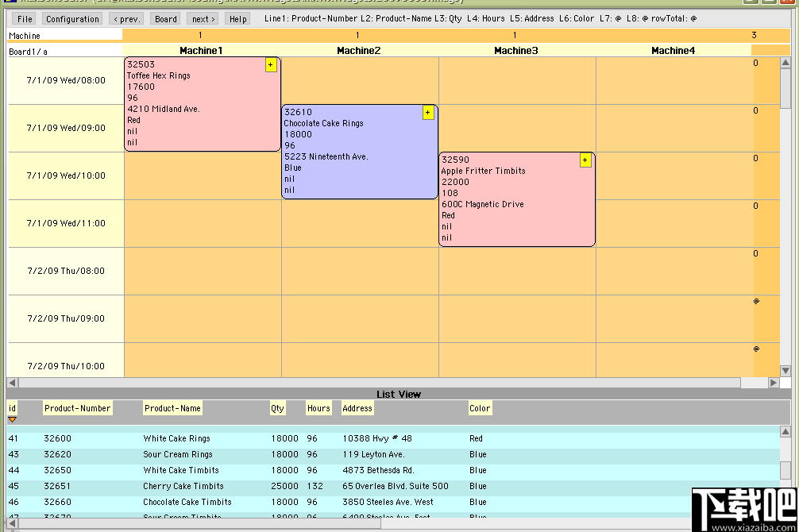Sort by the Qty column header
The height and width of the screenshot is (532, 799).
click(x=277, y=408)
